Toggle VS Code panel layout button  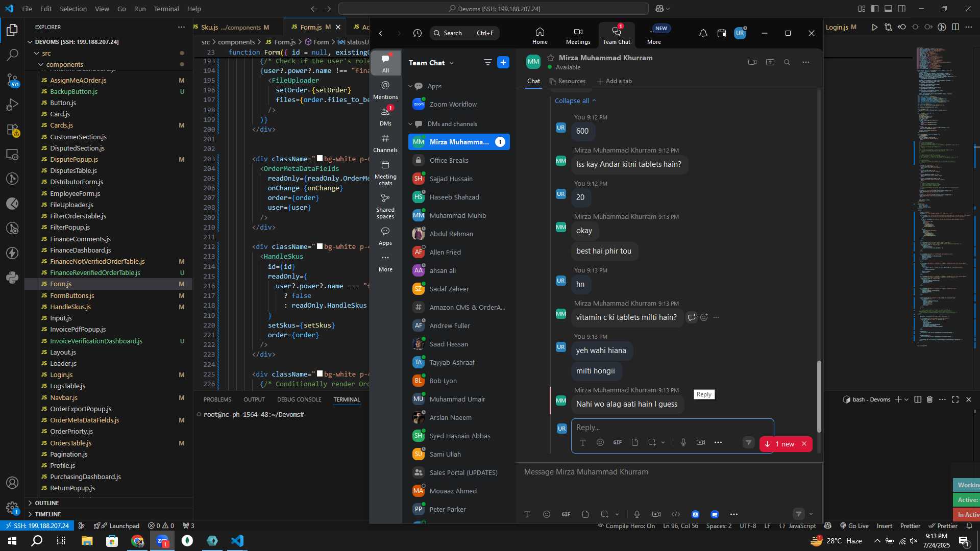pyautogui.click(x=888, y=9)
